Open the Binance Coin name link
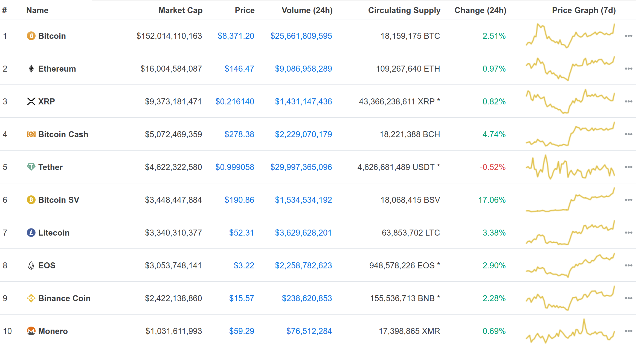The height and width of the screenshot is (346, 644). coord(64,298)
